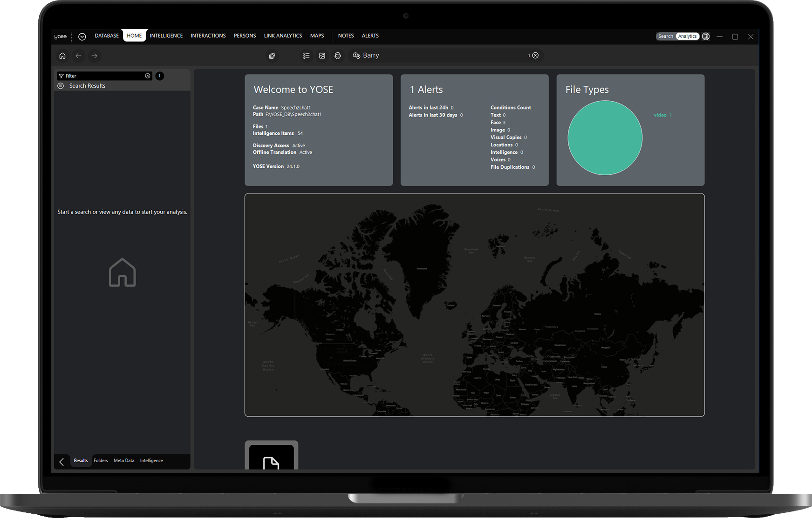
Task: Click the clipboard report icon beside Analytics
Action: coord(706,36)
